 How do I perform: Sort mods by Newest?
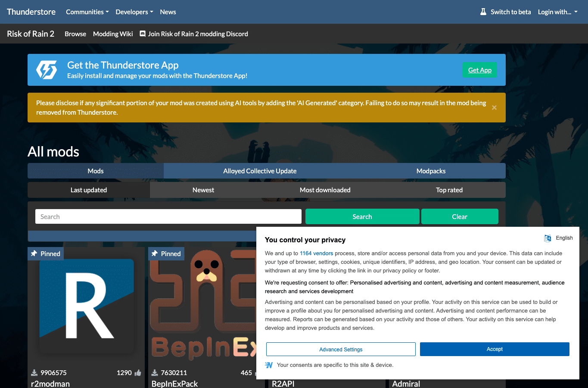[203, 190]
